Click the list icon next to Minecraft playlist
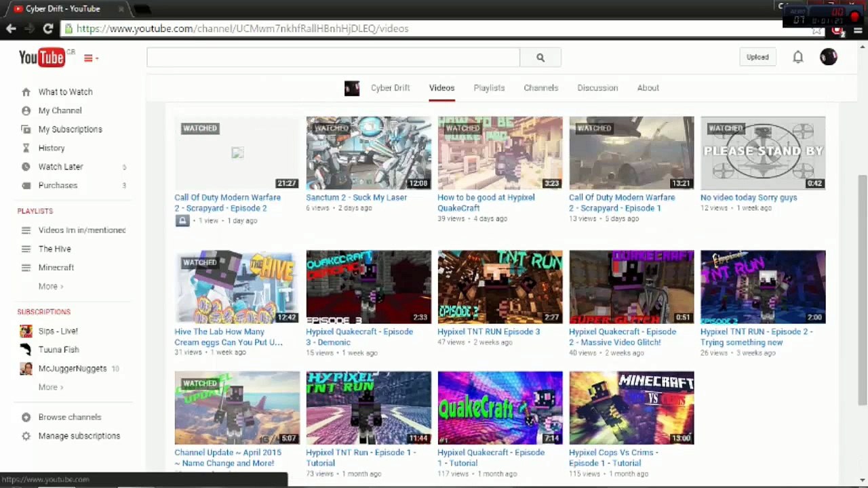868x488 pixels. [x=26, y=268]
